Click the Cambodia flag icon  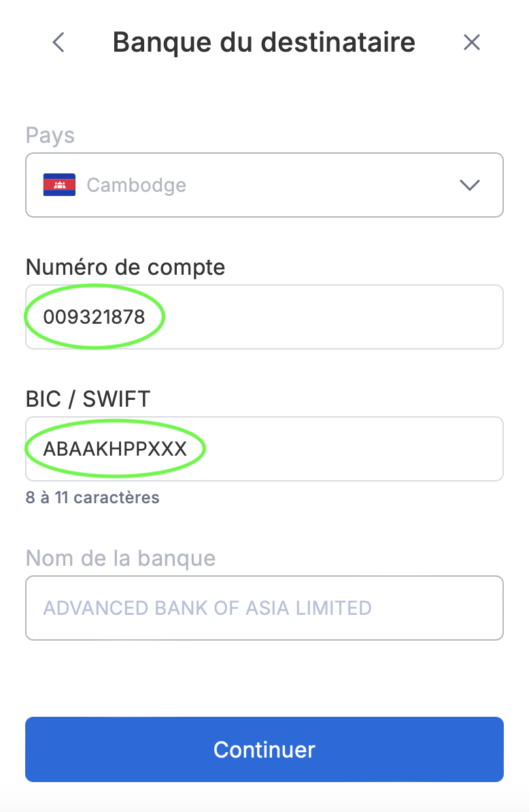(x=59, y=185)
